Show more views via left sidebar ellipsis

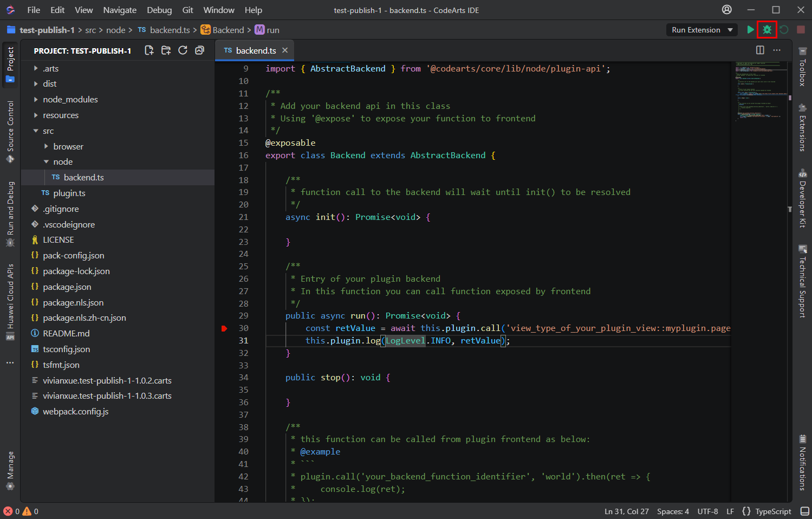10,362
